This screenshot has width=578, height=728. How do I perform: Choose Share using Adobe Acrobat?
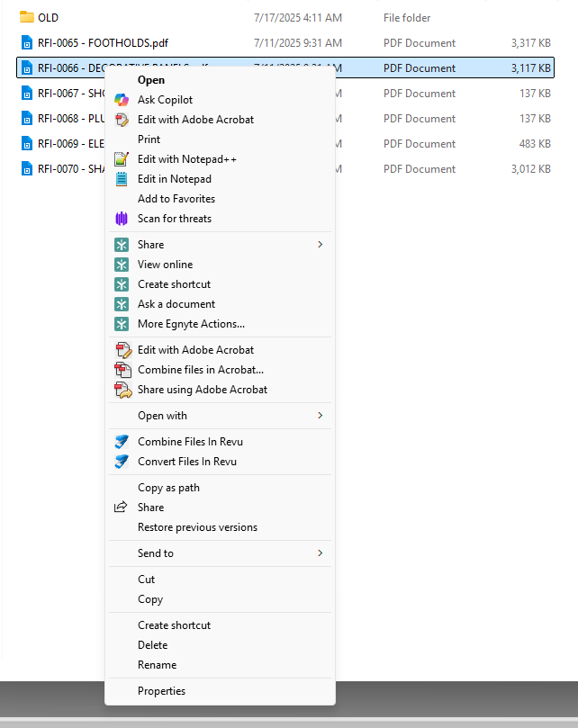point(220,390)
